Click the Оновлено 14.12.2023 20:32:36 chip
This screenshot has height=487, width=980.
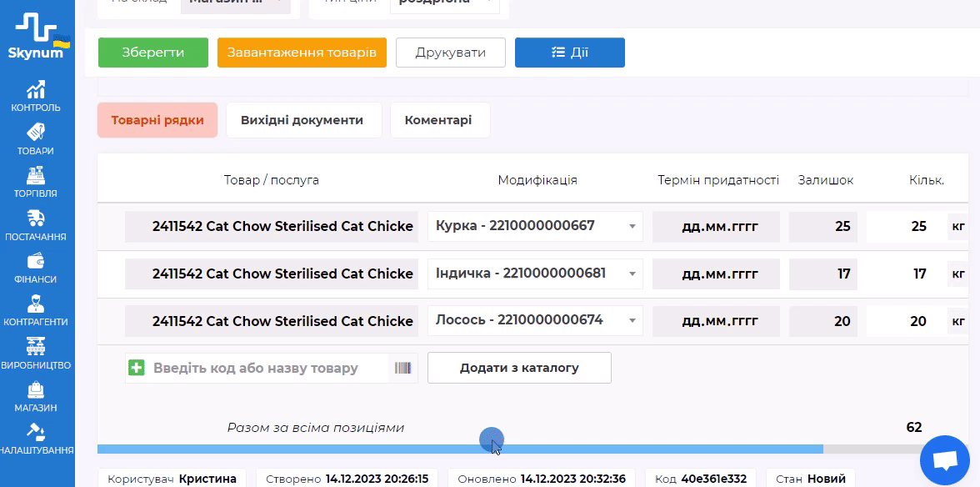[542, 479]
